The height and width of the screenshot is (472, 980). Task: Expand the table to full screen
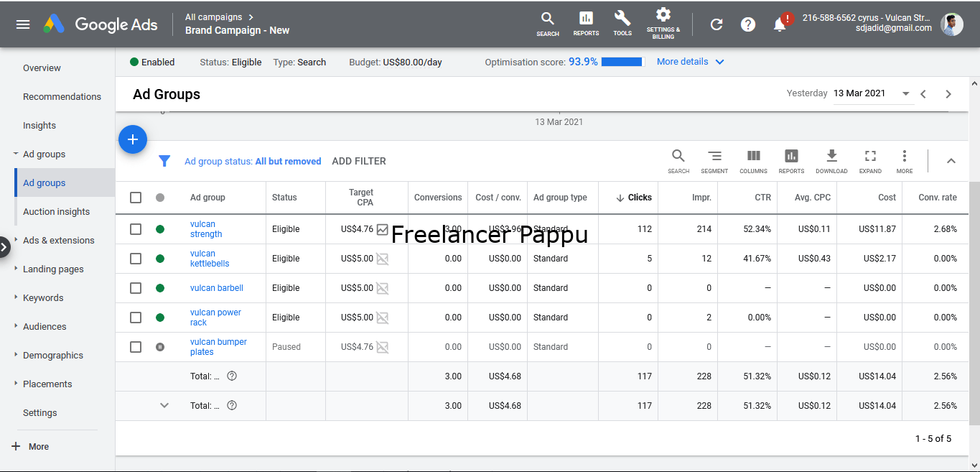coord(870,161)
